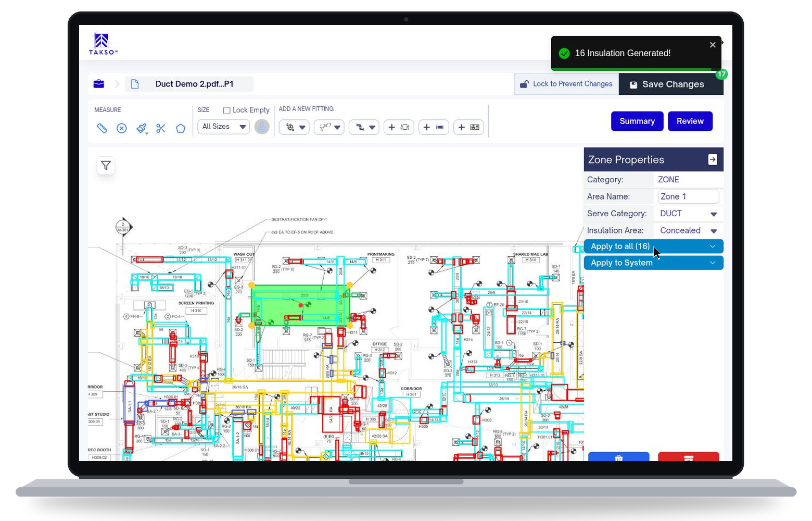Click the round stamp icon beside All Sizes

pos(262,127)
